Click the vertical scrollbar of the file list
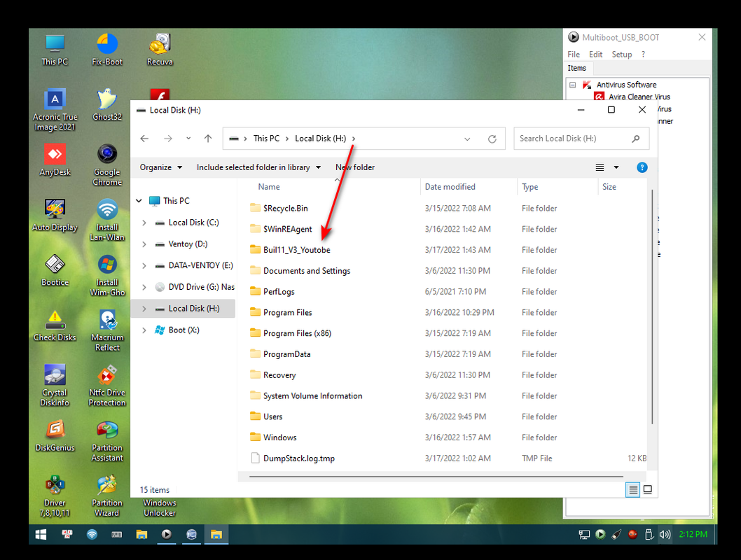The height and width of the screenshot is (560, 741). point(652,307)
